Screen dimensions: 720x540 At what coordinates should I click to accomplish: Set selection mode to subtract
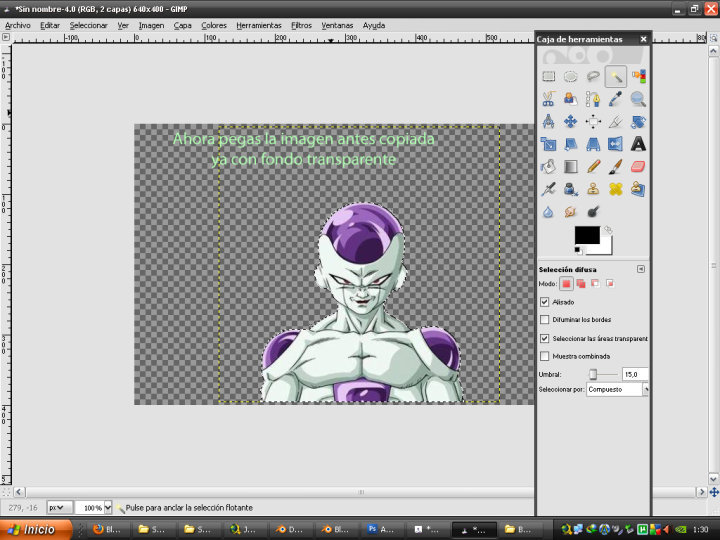point(596,284)
